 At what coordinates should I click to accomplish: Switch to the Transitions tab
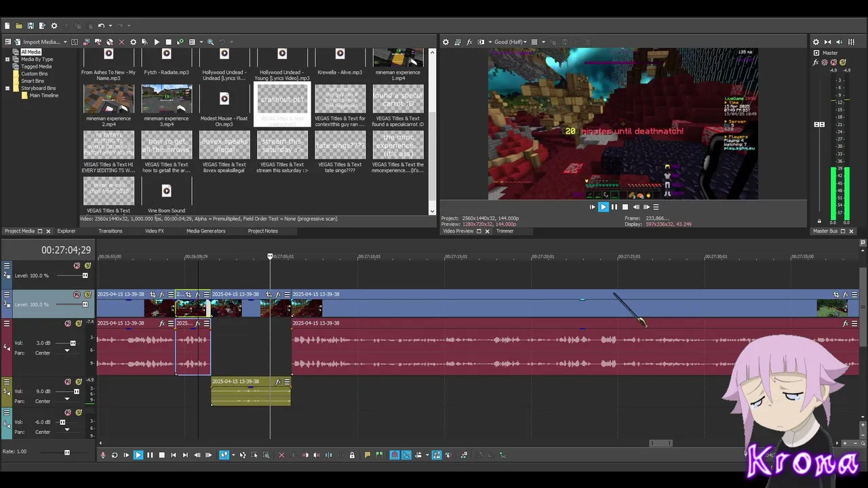point(111,231)
